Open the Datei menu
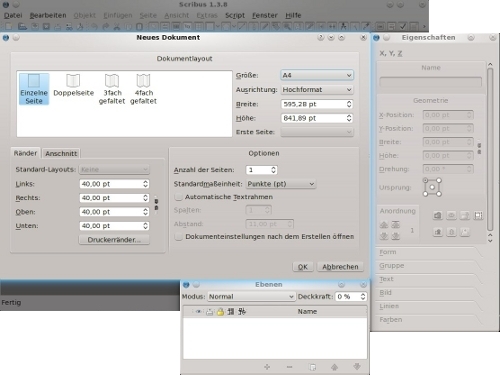Viewport: 500px width, 375px height. point(13,15)
